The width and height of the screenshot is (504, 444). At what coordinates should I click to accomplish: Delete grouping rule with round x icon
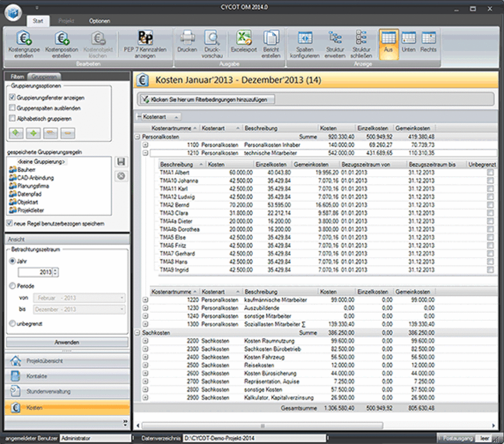pos(121,176)
